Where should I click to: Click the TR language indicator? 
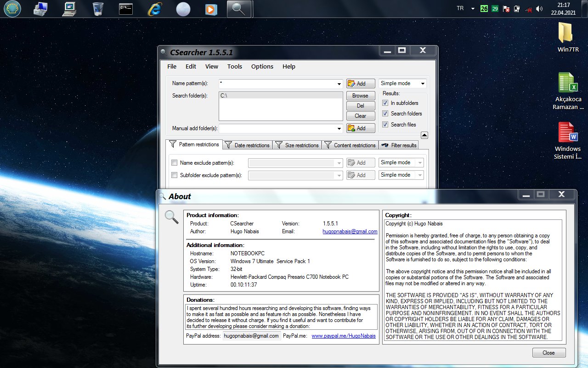point(460,8)
